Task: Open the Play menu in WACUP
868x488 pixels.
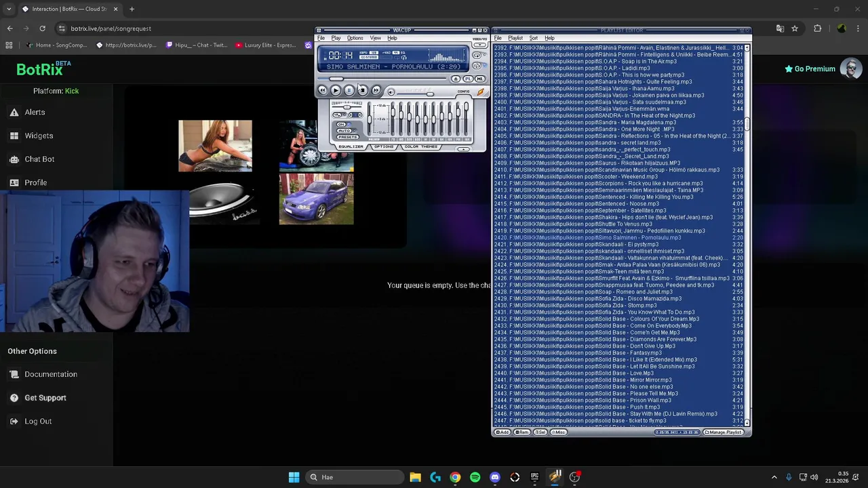Action: 336,38
